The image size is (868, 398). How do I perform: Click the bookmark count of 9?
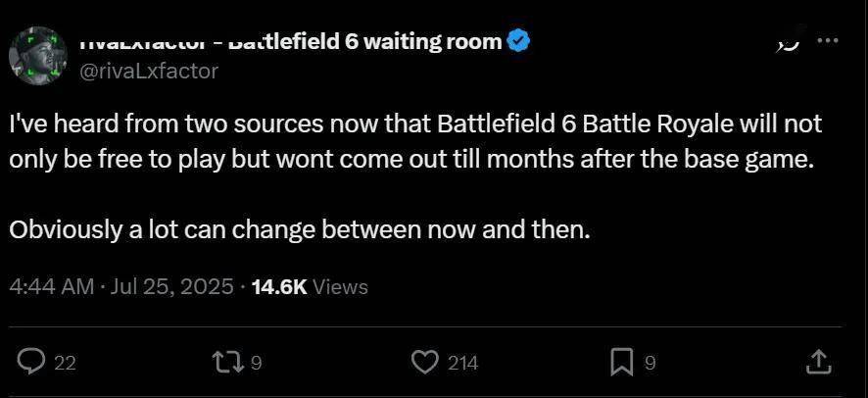click(x=650, y=363)
